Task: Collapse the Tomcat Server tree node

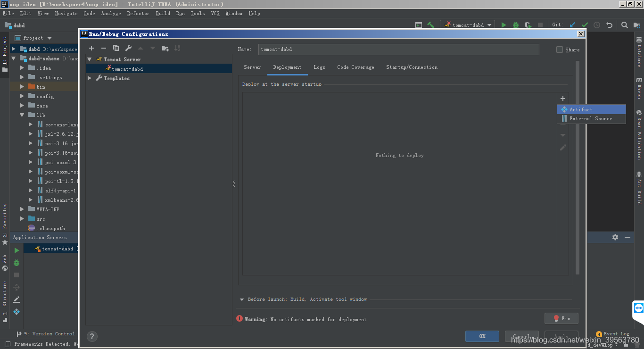Action: click(x=90, y=59)
